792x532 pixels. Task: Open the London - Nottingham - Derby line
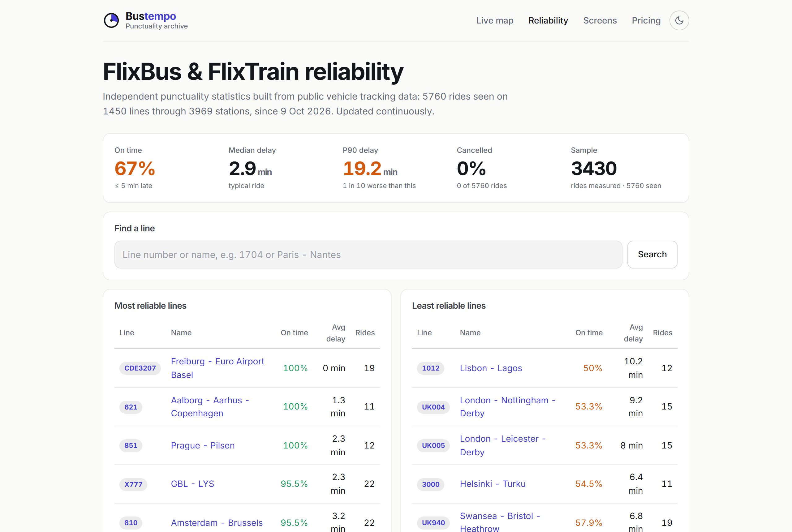(x=508, y=407)
